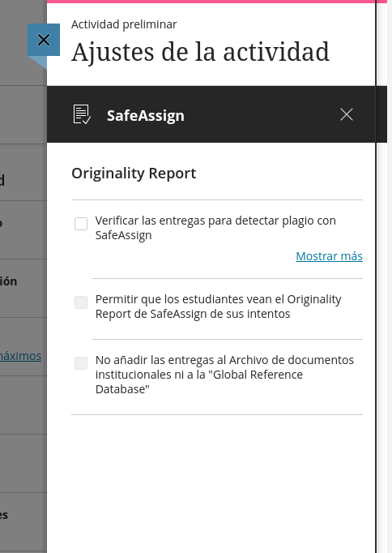Click the SafeAssign title in the dark header
Viewport: 392px width, 553px height.
pyautogui.click(x=146, y=116)
